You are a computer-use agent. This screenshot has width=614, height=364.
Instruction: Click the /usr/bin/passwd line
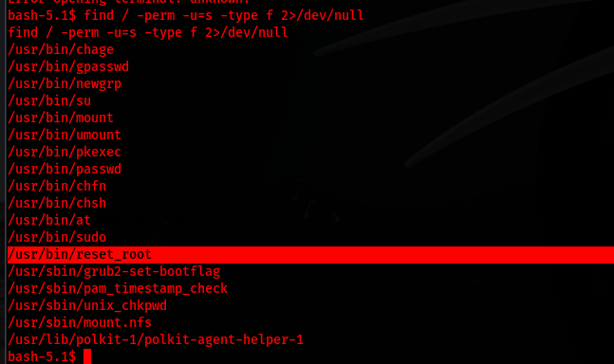(x=65, y=170)
